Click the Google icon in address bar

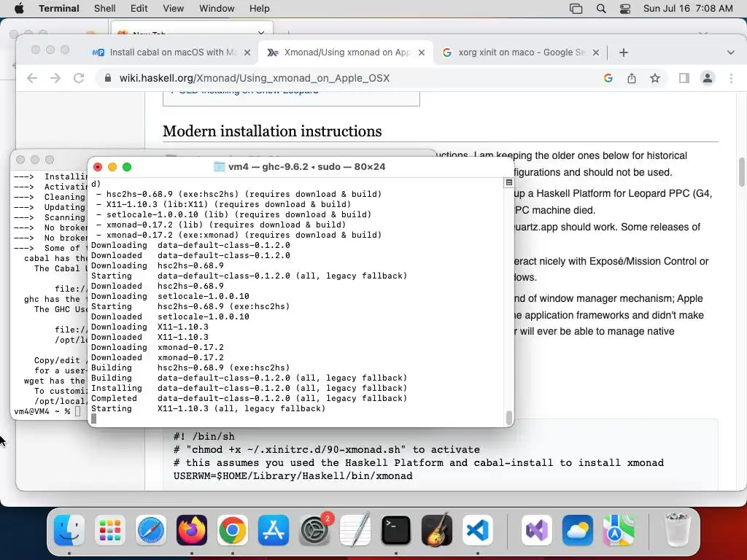(608, 78)
